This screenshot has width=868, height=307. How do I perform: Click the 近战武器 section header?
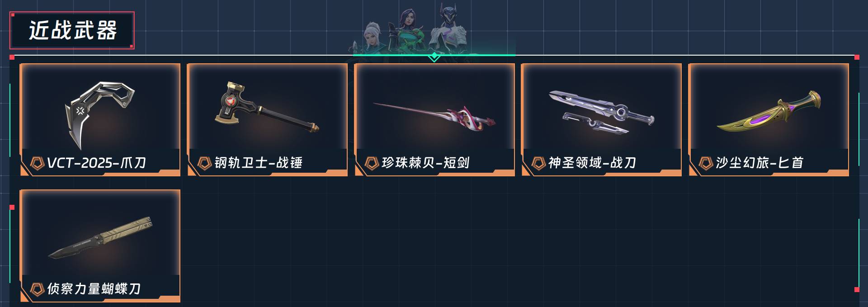tap(72, 30)
